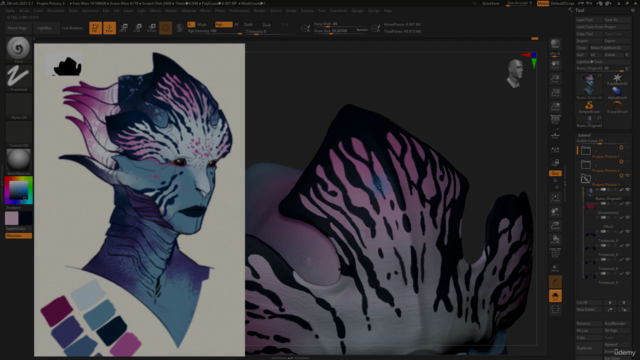This screenshot has width=640, height=360.
Task: Toggle L.Sym local symmetry icon
Action: [x=555, y=151]
